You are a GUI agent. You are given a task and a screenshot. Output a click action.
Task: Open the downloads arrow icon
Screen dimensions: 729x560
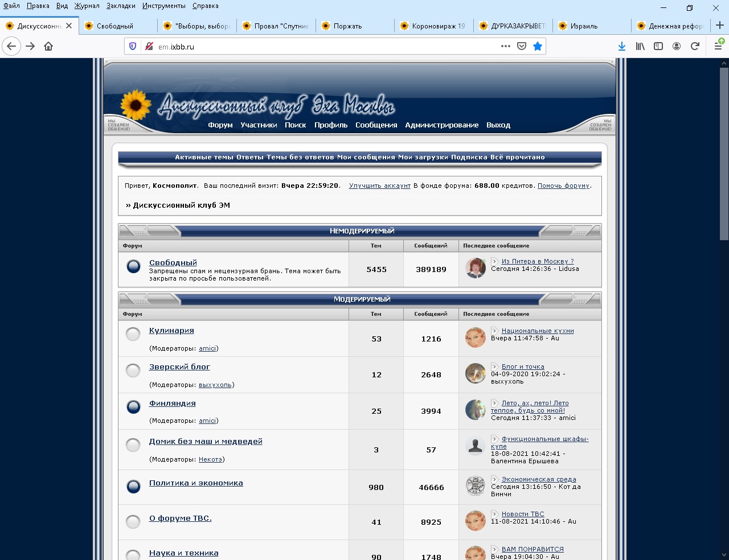(622, 46)
